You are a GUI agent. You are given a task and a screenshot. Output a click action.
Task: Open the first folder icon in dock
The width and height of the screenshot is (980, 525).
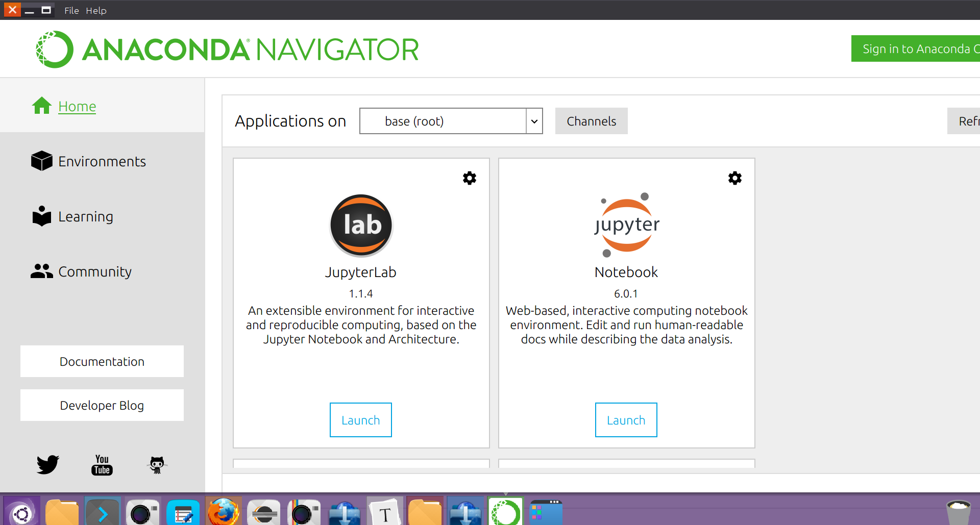62,512
